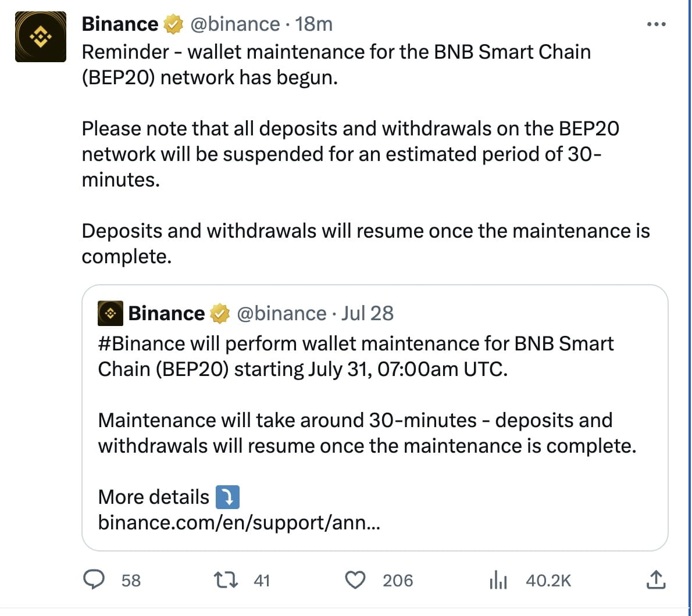Open the reply icon on Binance's tweet
Image resolution: width=692 pixels, height=616 pixels.
pos(95,579)
